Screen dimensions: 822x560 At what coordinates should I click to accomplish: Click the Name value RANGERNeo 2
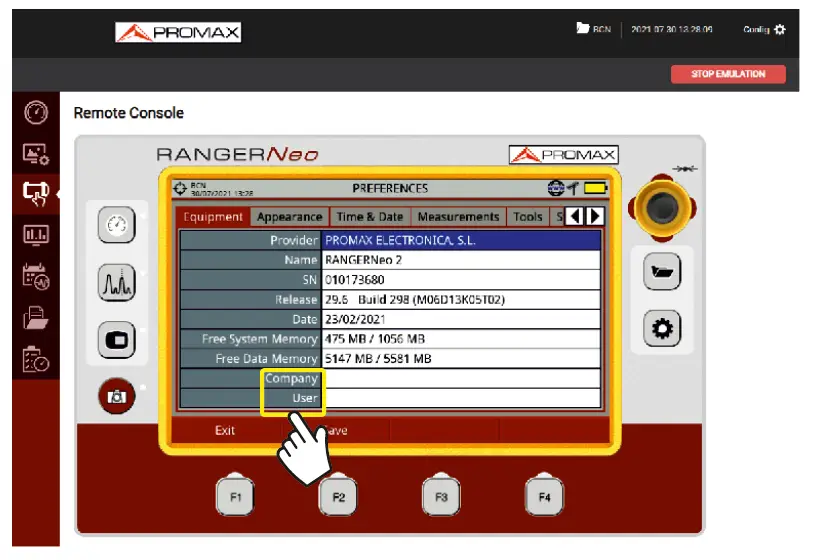point(461,260)
